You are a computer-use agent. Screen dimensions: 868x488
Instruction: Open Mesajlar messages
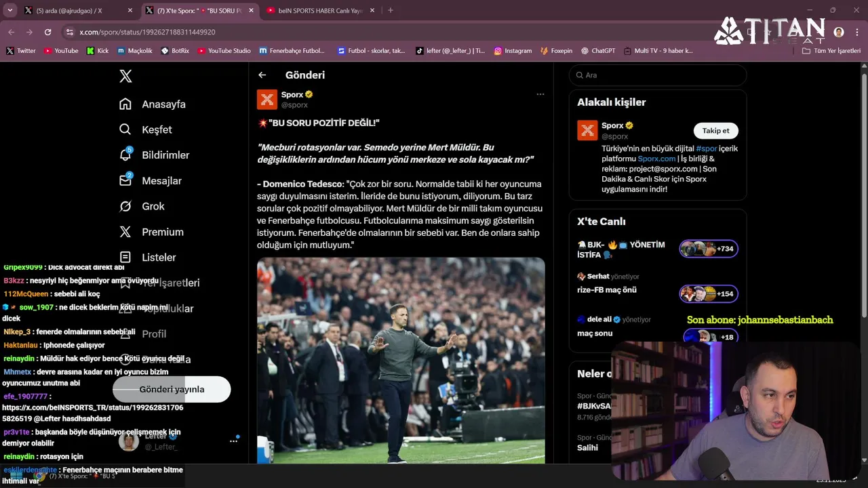pos(151,180)
